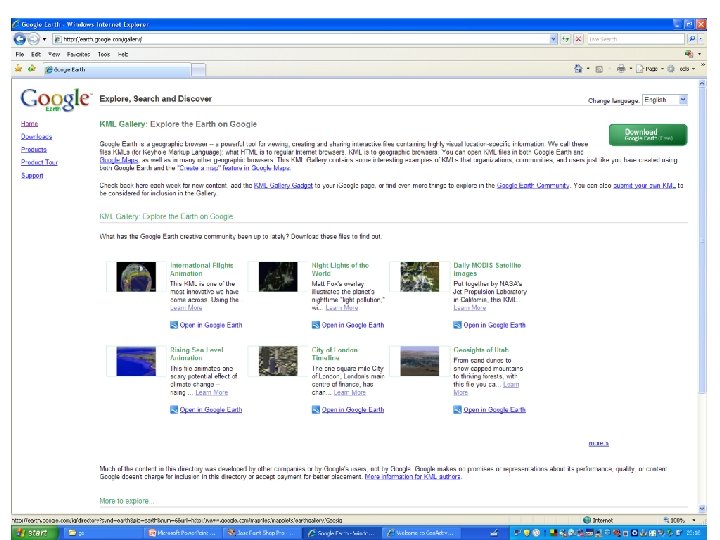Viewport: 720px width, 540px height.
Task: Open the Page toolbar menu
Action: tap(649, 69)
